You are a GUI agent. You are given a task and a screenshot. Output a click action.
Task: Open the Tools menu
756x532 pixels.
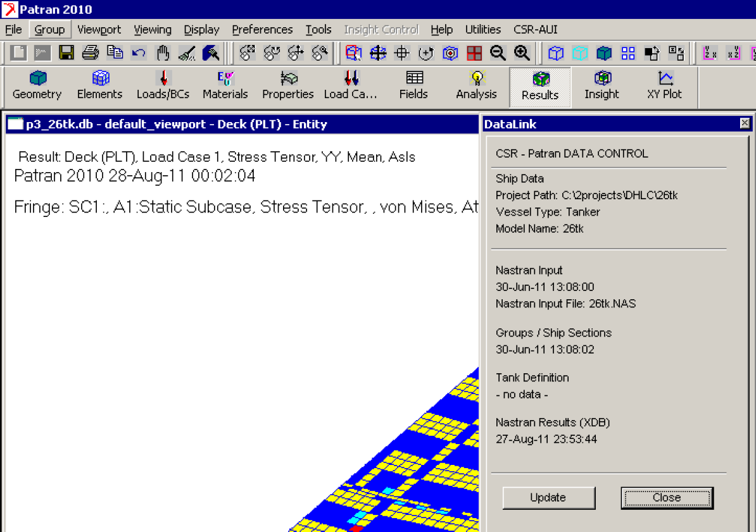318,29
